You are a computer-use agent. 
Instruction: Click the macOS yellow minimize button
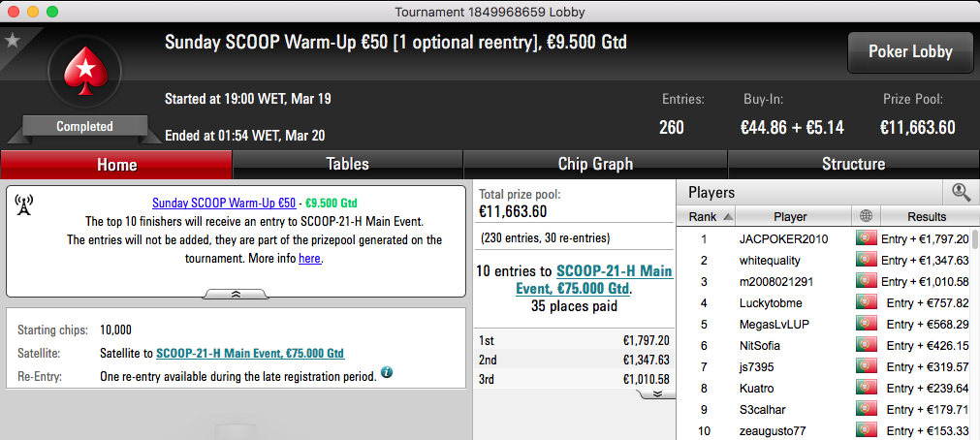(33, 12)
